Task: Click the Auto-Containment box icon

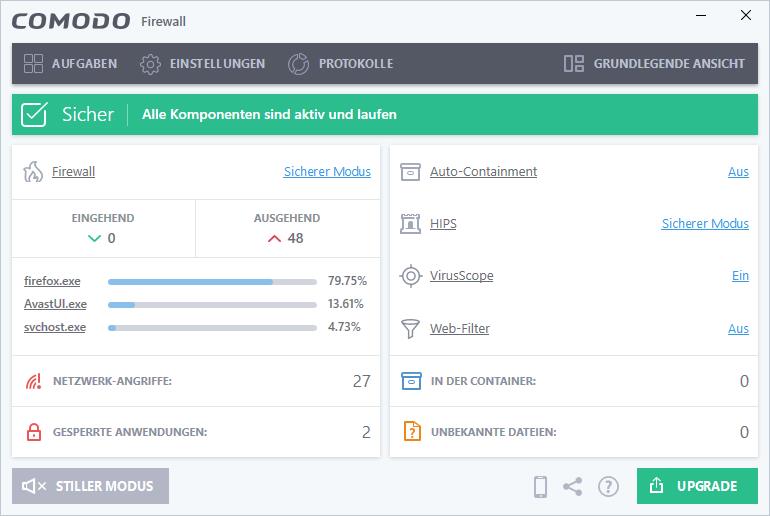Action: click(x=410, y=172)
